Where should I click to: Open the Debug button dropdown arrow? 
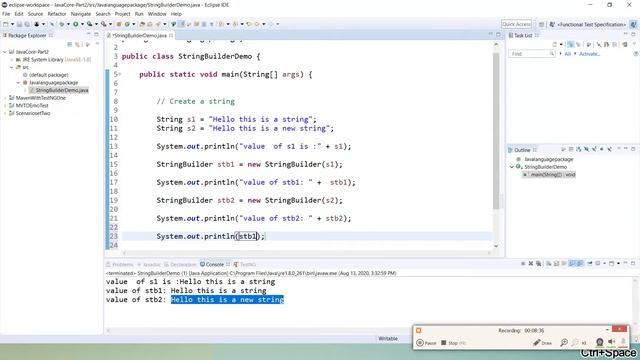[68, 24]
